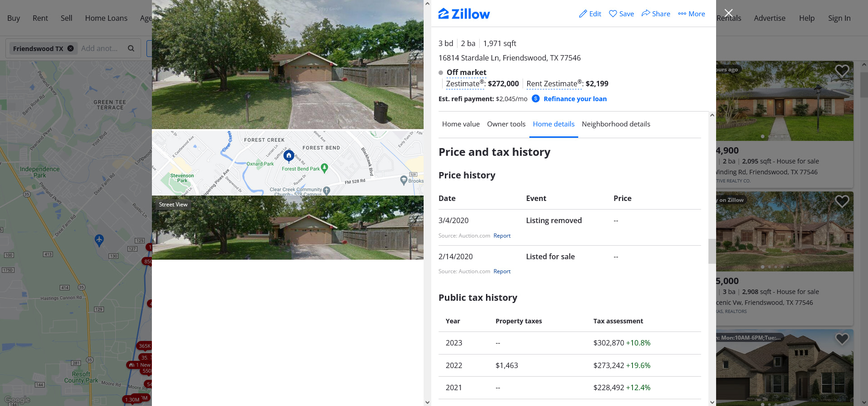Open the Sell menu
868x406 pixels.
click(66, 18)
